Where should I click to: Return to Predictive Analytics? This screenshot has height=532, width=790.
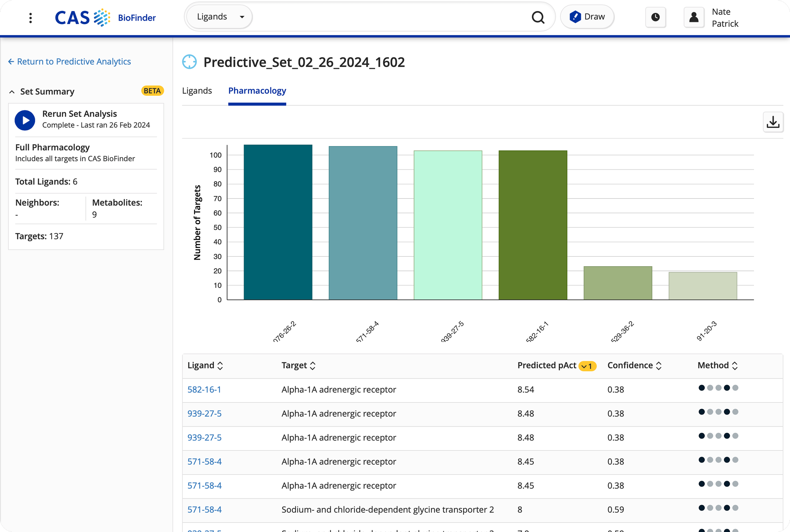tap(69, 61)
